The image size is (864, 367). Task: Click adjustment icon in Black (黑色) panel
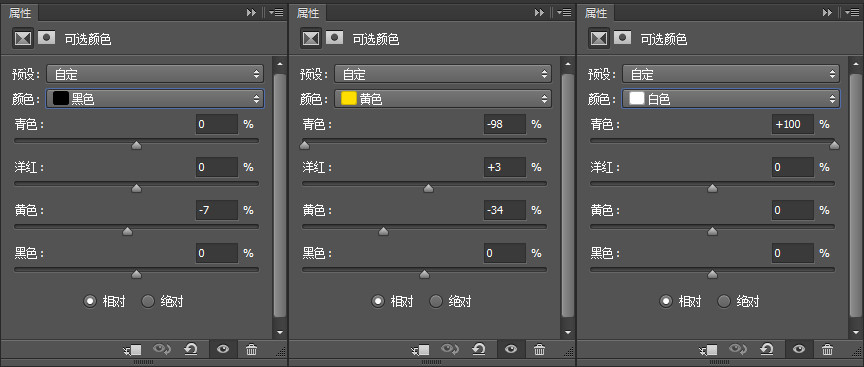(23, 37)
